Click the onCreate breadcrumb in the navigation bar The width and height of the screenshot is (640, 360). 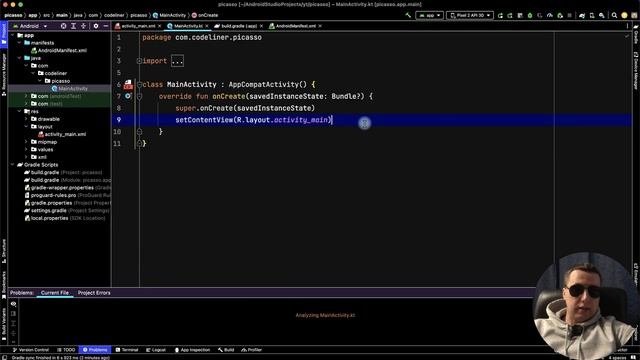click(x=205, y=15)
